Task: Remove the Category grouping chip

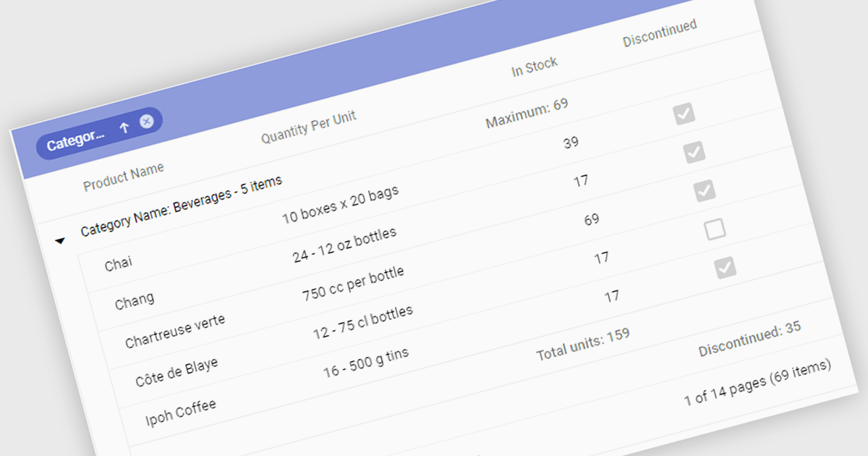Action: pos(147,122)
